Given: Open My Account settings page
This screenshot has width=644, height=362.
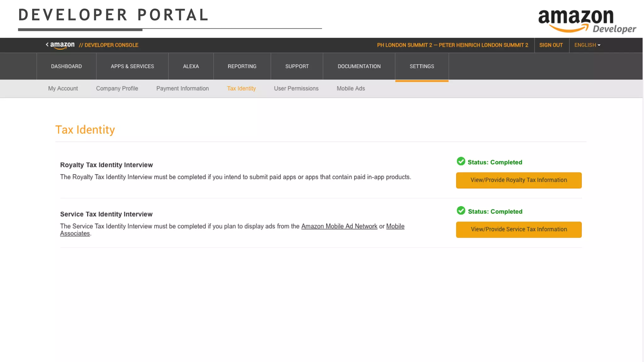Looking at the screenshot, I should pos(63,89).
